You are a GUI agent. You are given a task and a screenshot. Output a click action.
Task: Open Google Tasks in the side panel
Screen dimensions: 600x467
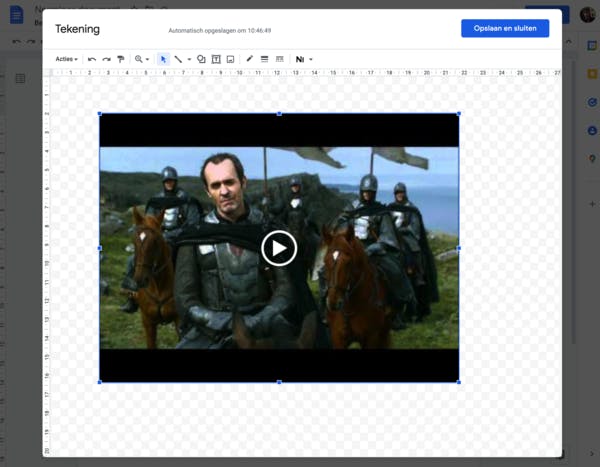click(x=592, y=102)
